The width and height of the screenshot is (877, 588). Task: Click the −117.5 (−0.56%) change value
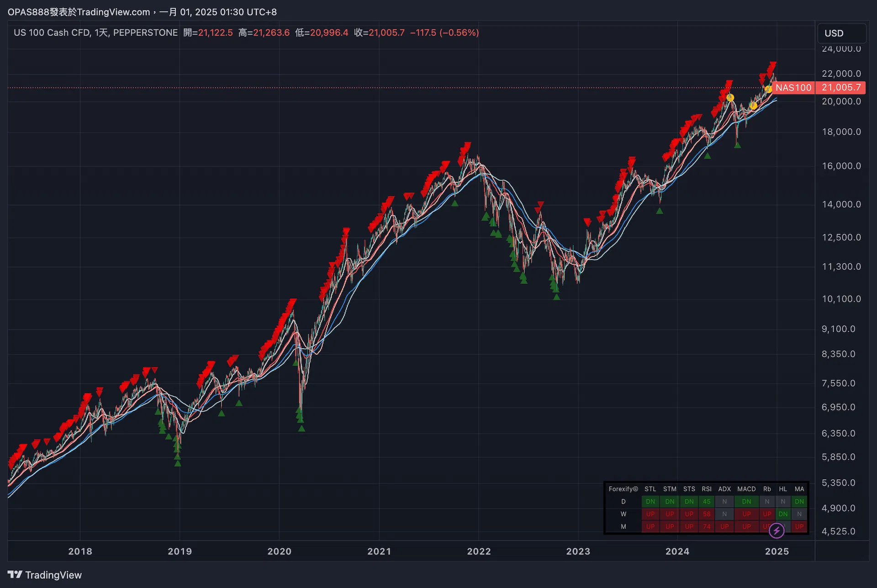point(444,32)
